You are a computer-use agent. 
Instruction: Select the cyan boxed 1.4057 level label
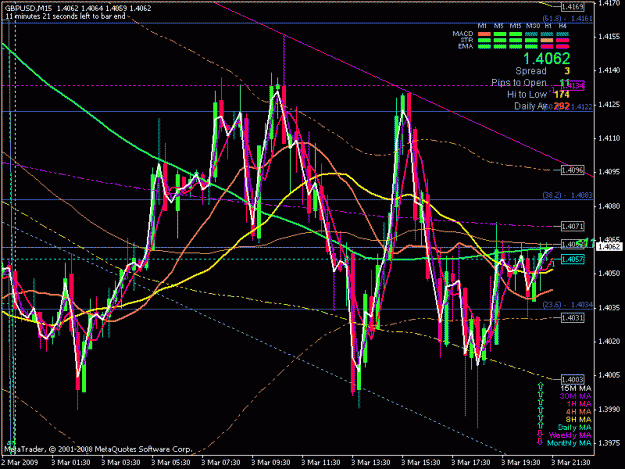573,259
